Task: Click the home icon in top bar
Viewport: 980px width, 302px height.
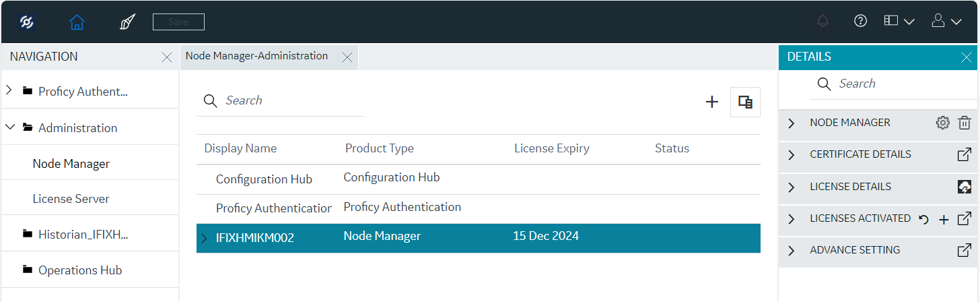Action: [77, 22]
